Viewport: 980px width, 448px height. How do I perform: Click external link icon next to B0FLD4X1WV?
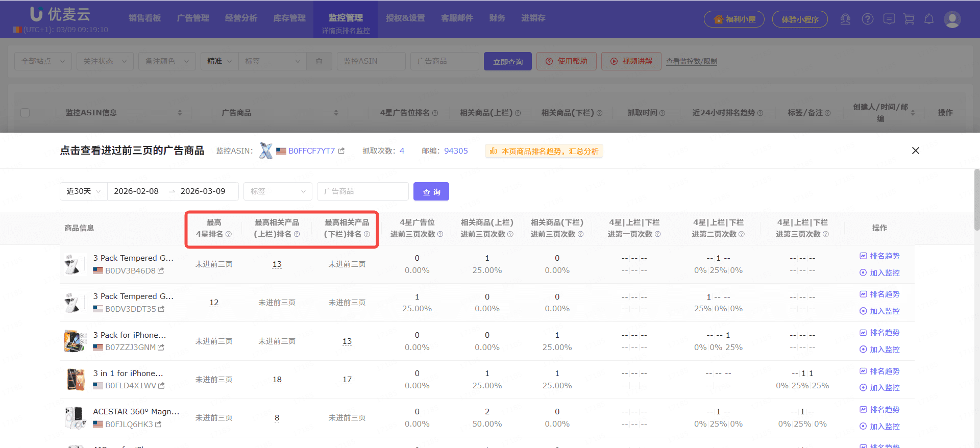coord(161,386)
